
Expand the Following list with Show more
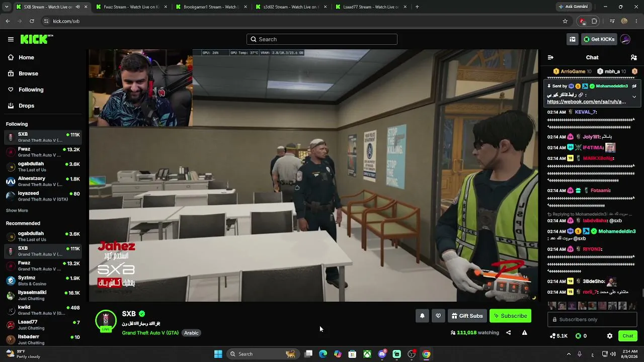[17, 211]
